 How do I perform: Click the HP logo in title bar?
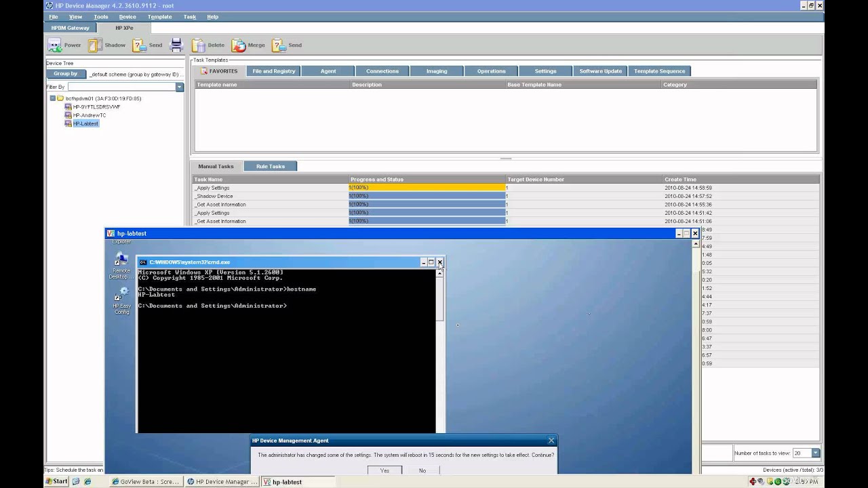click(50, 5)
